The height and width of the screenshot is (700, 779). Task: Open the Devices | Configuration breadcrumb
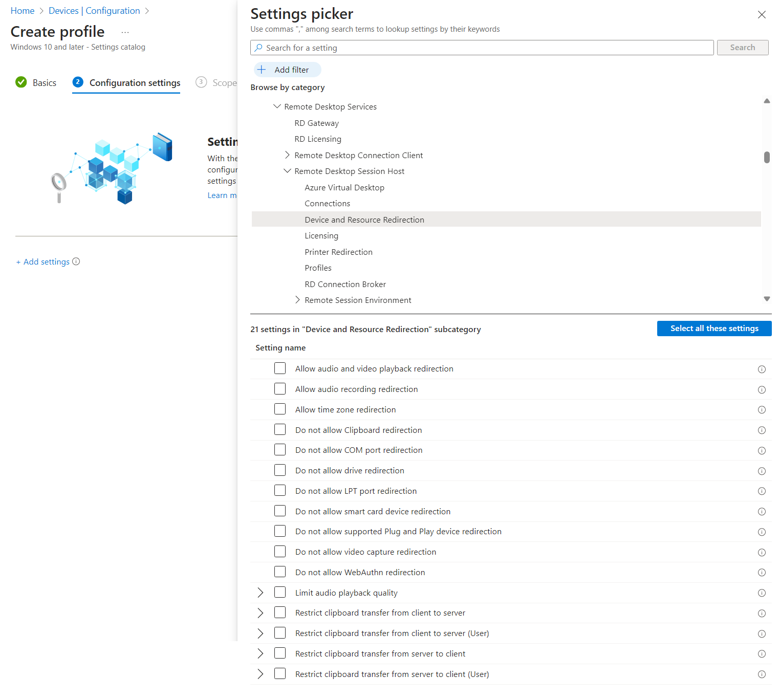point(94,10)
